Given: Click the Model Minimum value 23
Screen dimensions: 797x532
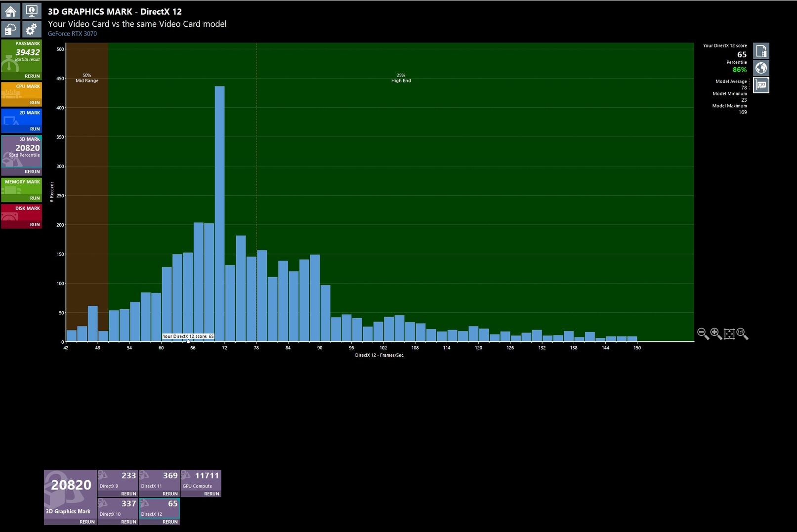Looking at the screenshot, I should point(744,100).
